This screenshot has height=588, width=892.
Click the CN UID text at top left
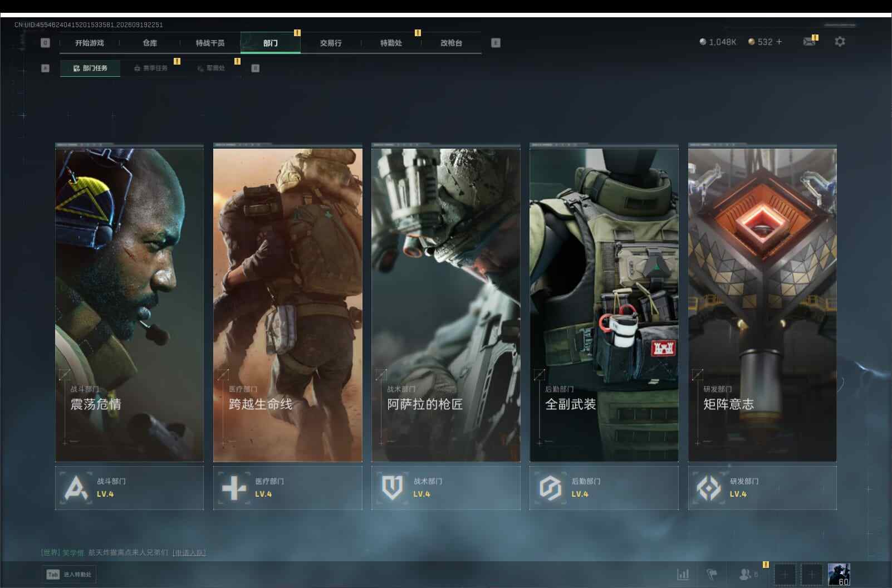click(89, 25)
